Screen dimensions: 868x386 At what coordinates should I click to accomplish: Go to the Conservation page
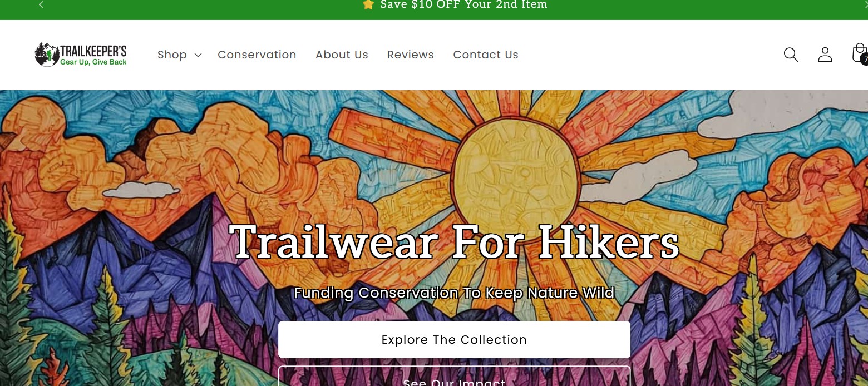(x=257, y=55)
